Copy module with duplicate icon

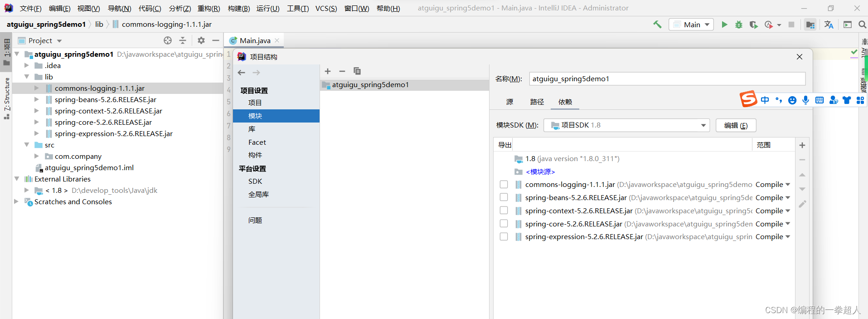[x=357, y=71]
